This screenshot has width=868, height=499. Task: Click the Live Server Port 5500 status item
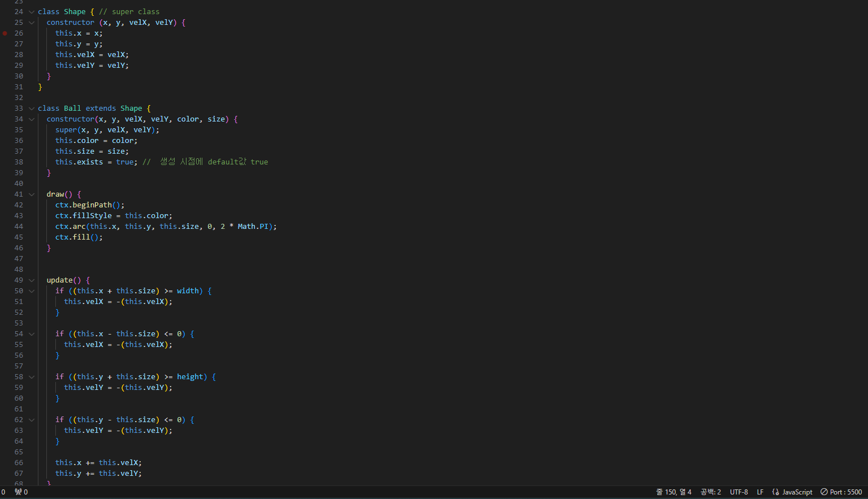point(841,492)
